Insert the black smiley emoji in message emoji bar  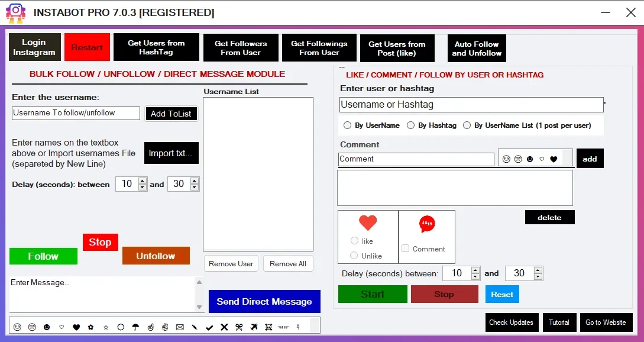tap(47, 327)
